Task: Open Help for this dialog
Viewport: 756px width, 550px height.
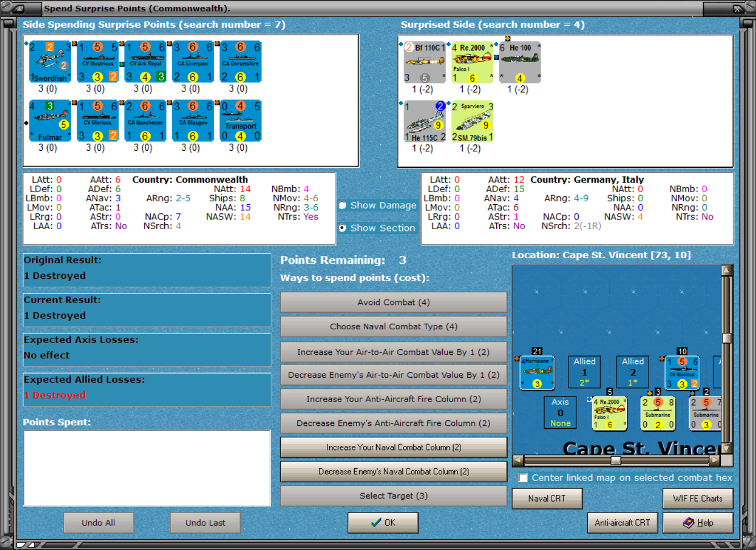Action: point(697,523)
